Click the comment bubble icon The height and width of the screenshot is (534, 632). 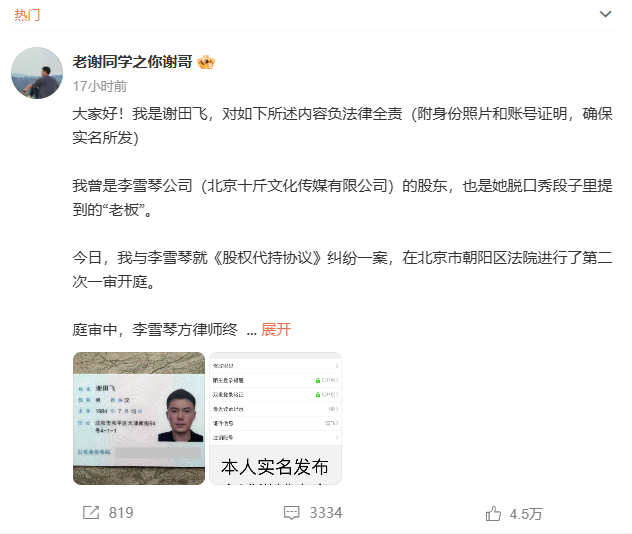click(291, 513)
